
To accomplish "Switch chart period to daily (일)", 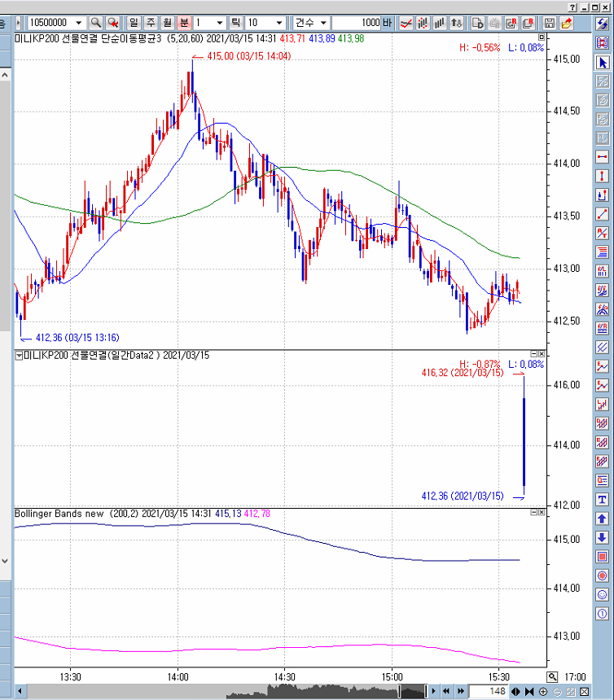I will [x=134, y=23].
